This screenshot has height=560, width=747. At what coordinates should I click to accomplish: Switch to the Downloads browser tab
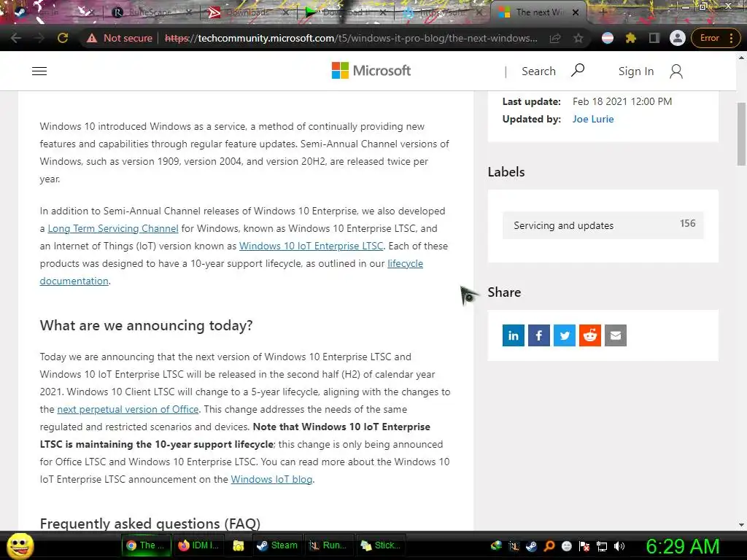248,12
